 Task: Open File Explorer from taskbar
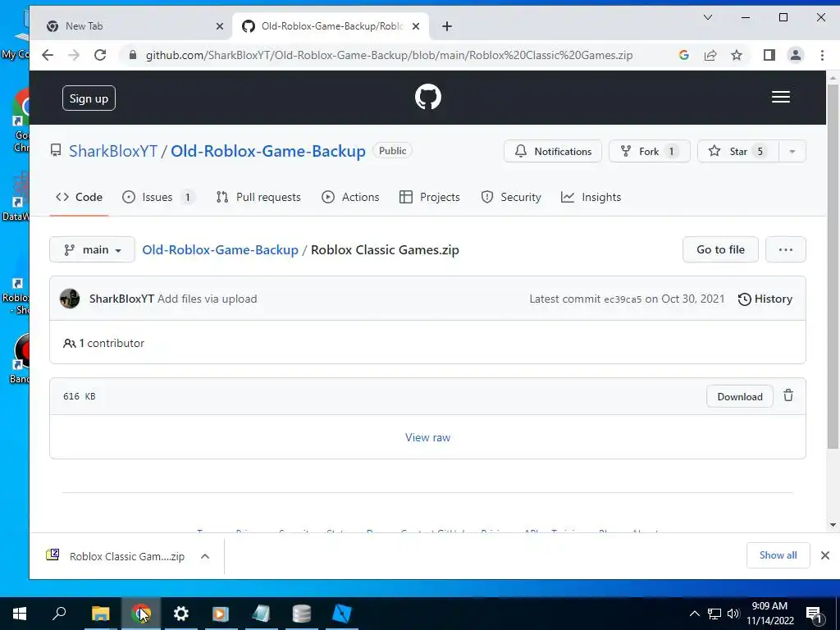(x=100, y=614)
